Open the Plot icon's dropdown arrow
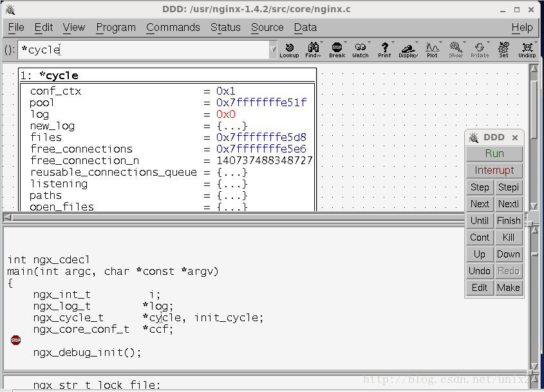Viewport: 544px width, 392px height. pos(440,43)
